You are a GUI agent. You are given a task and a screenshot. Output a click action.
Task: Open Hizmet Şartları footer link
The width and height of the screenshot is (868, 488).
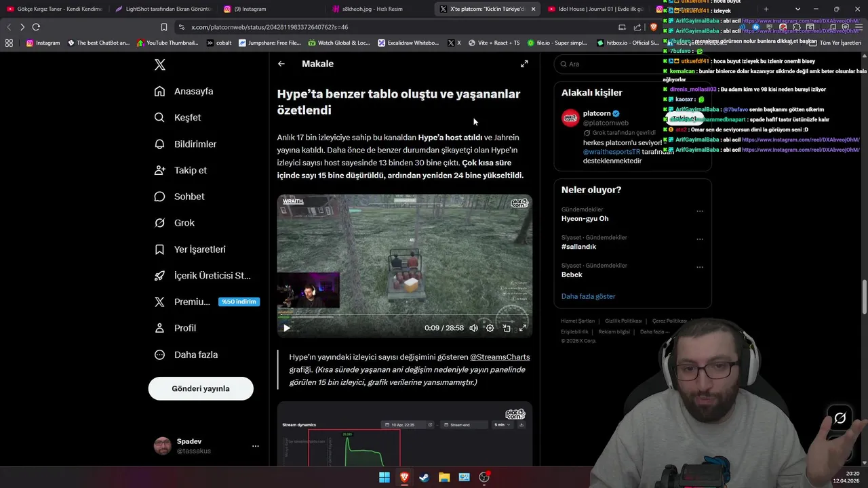coord(578,321)
